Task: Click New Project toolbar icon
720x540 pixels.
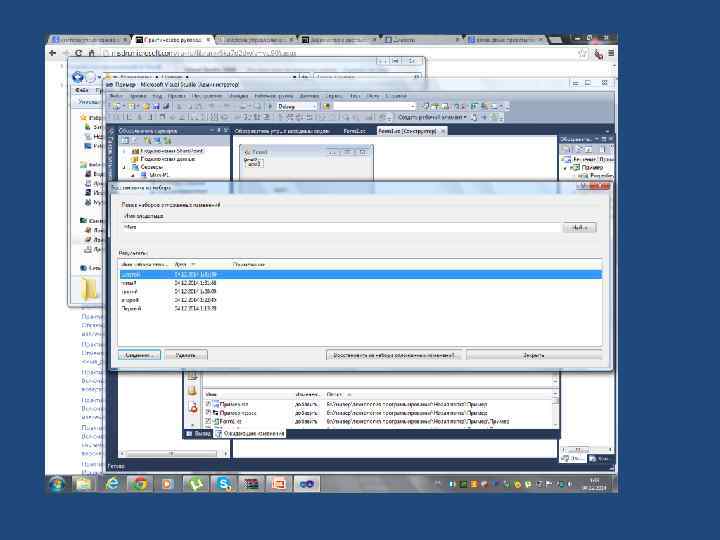Action: 117,107
